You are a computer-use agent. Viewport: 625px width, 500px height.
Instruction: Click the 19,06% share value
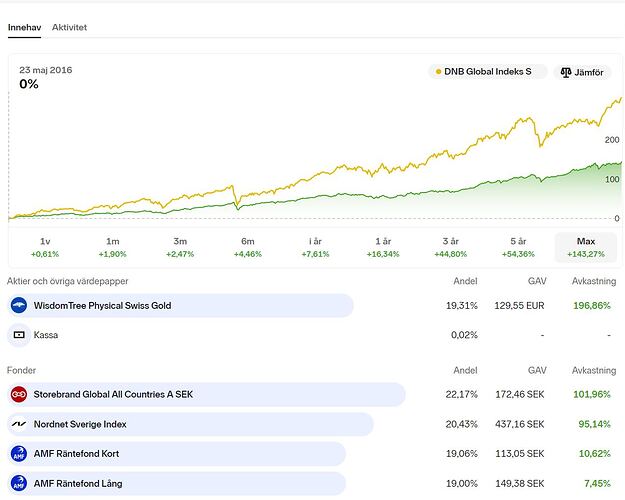pos(462,454)
